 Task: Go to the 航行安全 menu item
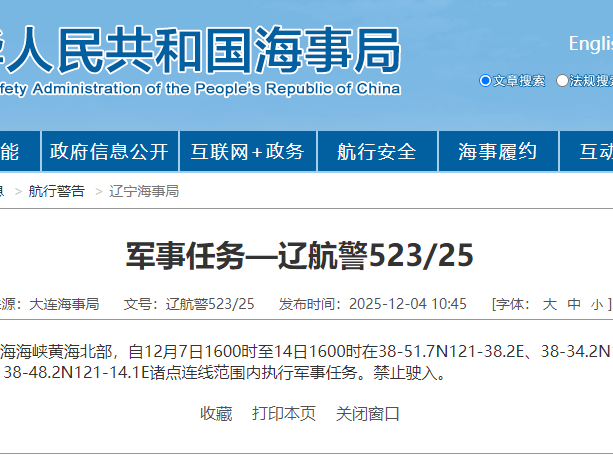(x=376, y=152)
